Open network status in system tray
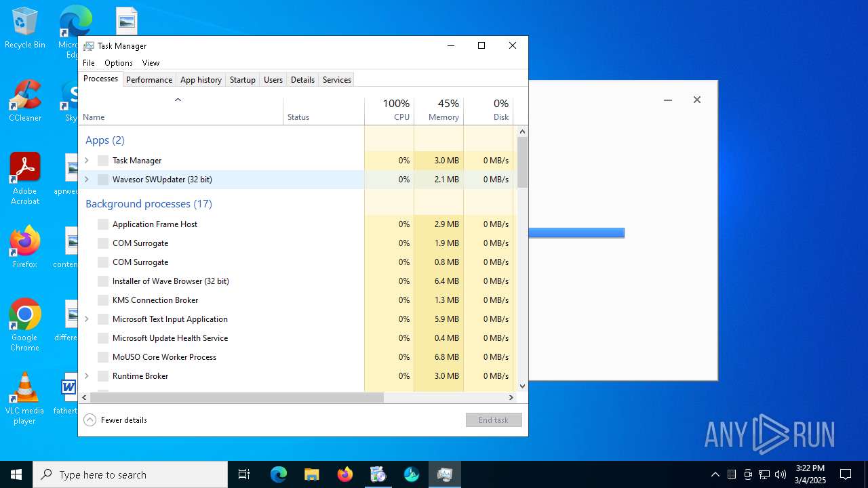This screenshot has width=868, height=488. coord(764,474)
